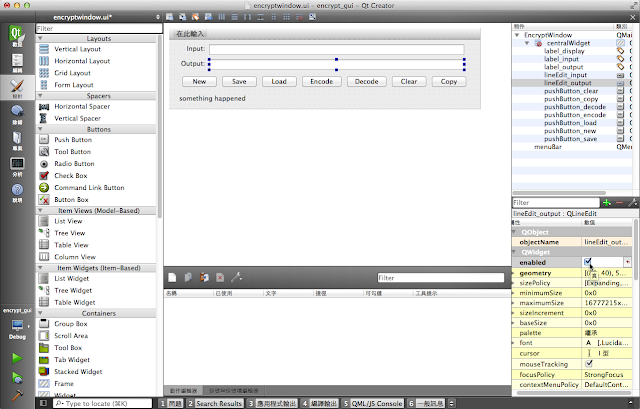Start debugging with run-debug icon

tap(17, 378)
